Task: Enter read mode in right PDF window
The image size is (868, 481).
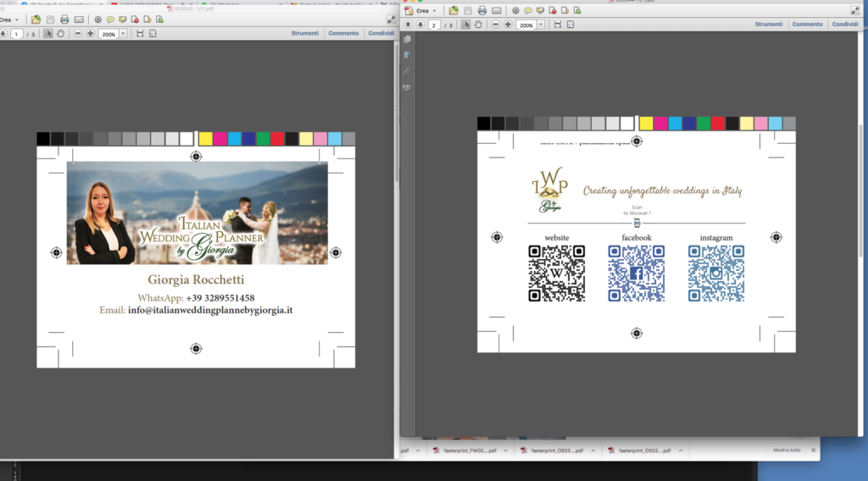Action: pos(854,10)
